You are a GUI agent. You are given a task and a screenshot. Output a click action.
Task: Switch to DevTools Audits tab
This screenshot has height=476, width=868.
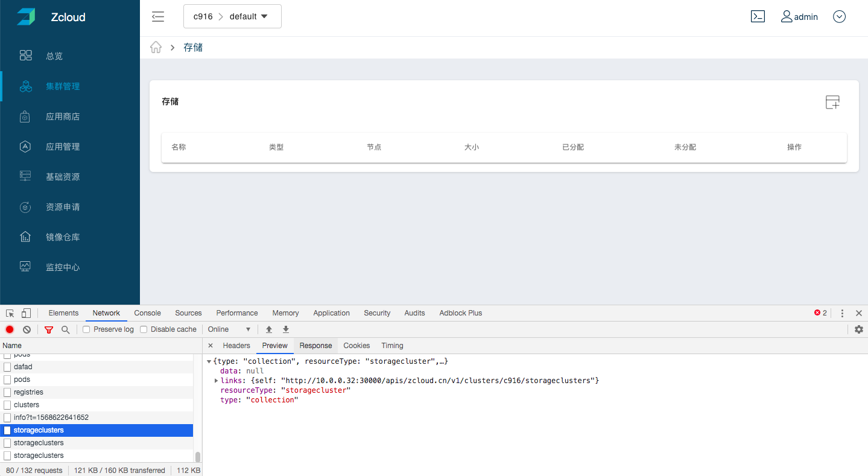[414, 313]
